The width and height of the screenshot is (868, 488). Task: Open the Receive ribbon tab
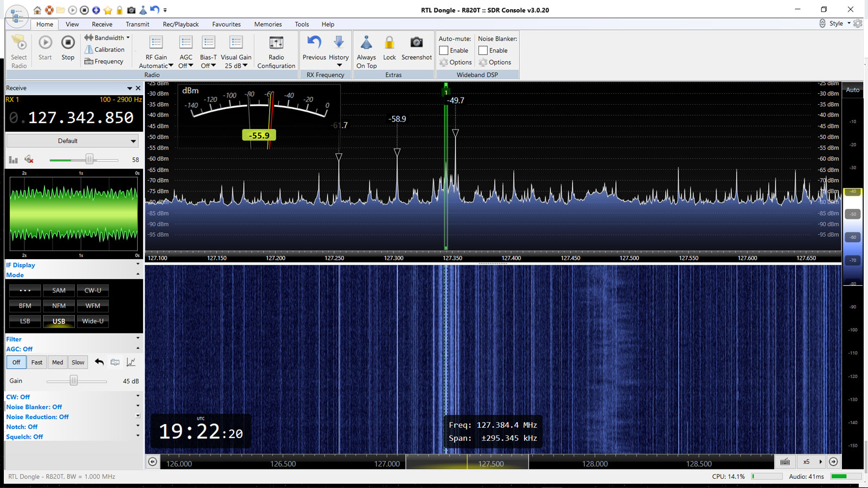point(102,24)
